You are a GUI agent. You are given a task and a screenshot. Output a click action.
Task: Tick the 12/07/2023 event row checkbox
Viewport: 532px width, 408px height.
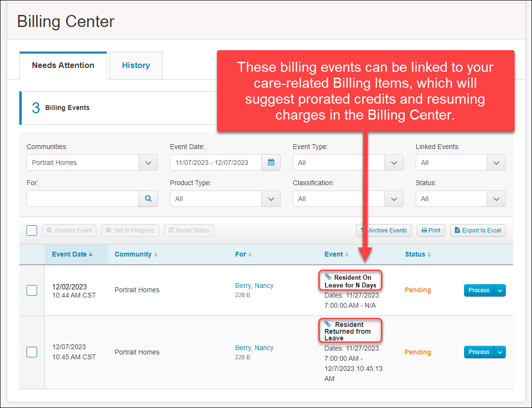[x=32, y=352]
